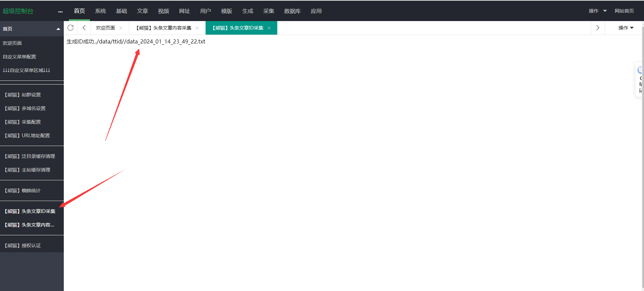Open the 采集 menu
644x291 pixels.
pos(269,11)
